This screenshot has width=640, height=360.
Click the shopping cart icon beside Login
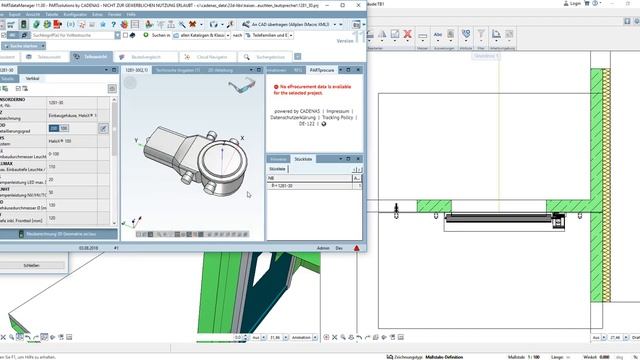click(x=587, y=3)
